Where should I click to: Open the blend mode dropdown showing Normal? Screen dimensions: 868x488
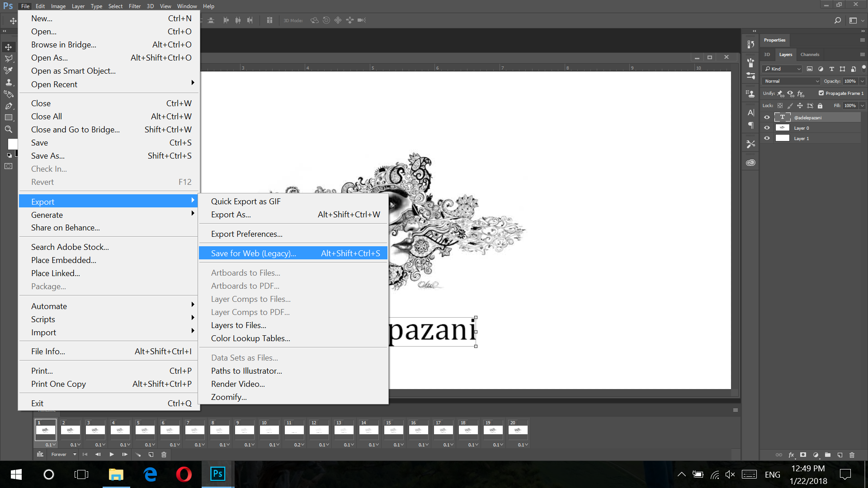click(x=790, y=81)
